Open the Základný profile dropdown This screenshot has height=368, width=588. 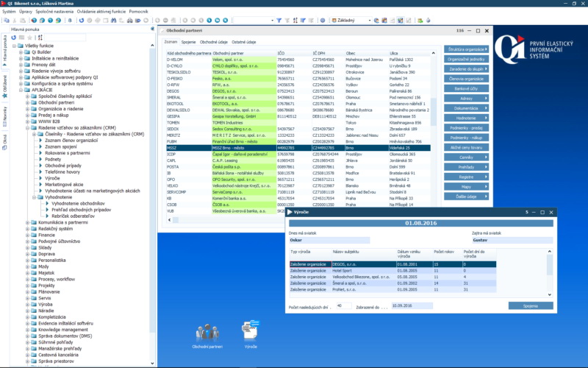[370, 21]
